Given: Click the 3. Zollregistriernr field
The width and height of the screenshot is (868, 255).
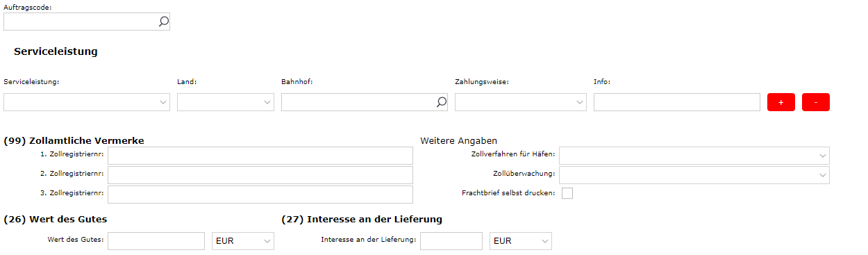Looking at the screenshot, I should [x=260, y=194].
